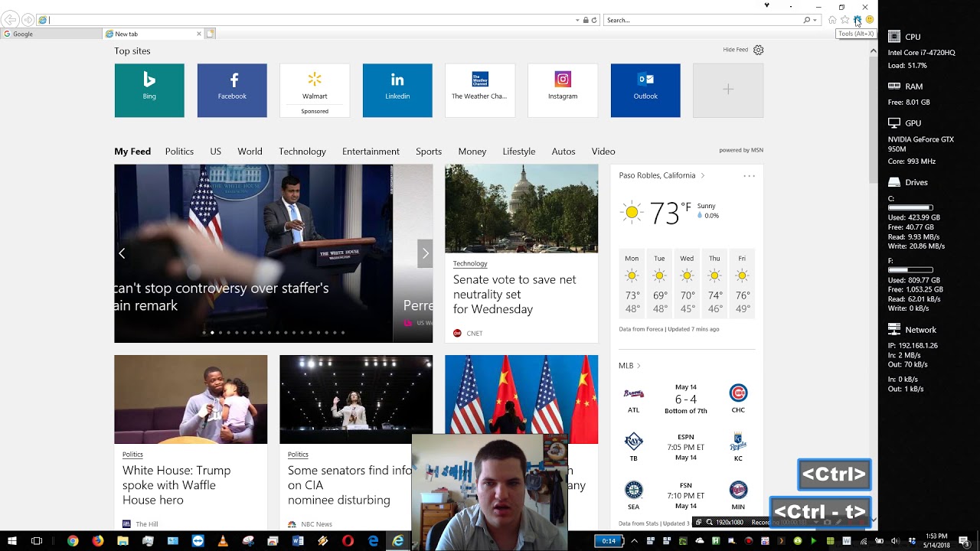980x551 pixels.
Task: Open feed settings gear icon
Action: pos(758,50)
